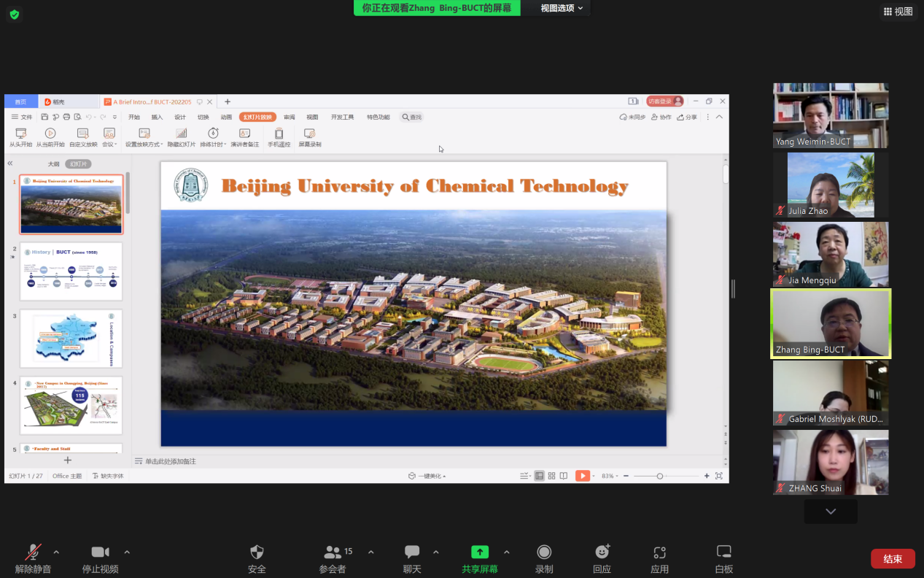Open the 会议 meeting dropdown in ribbon
924x578 pixels.
tap(109, 137)
